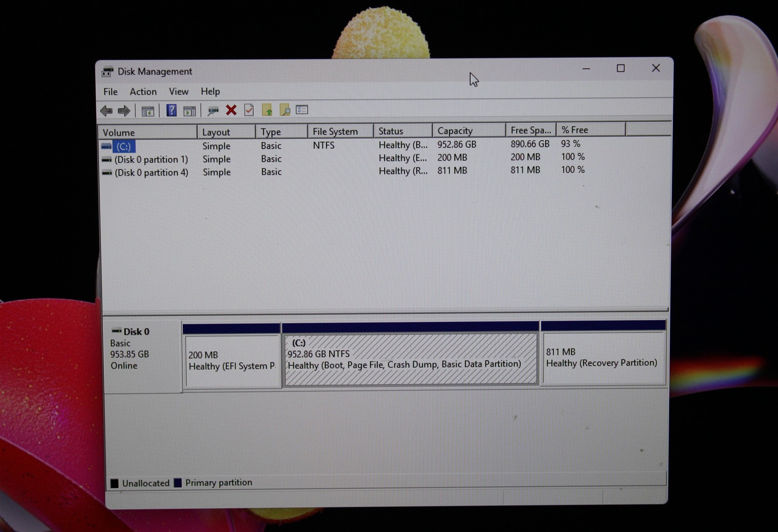Click the Explore magnifier folder icon

[285, 110]
